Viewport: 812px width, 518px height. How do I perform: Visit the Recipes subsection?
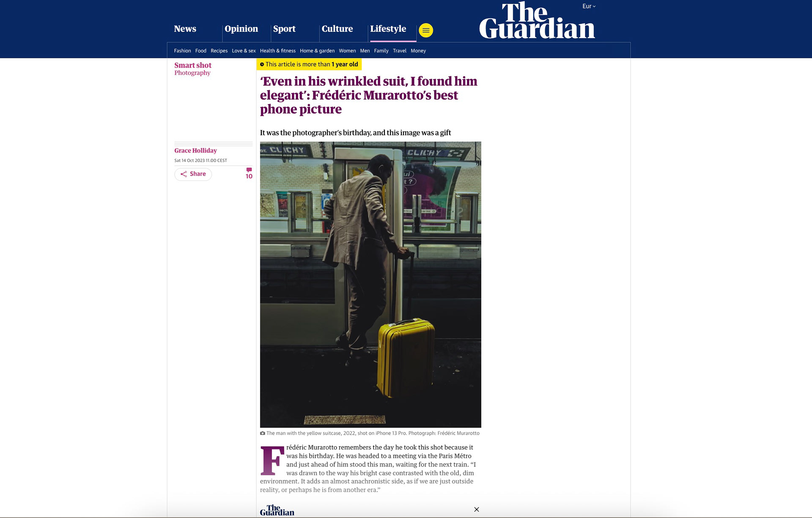(x=219, y=51)
